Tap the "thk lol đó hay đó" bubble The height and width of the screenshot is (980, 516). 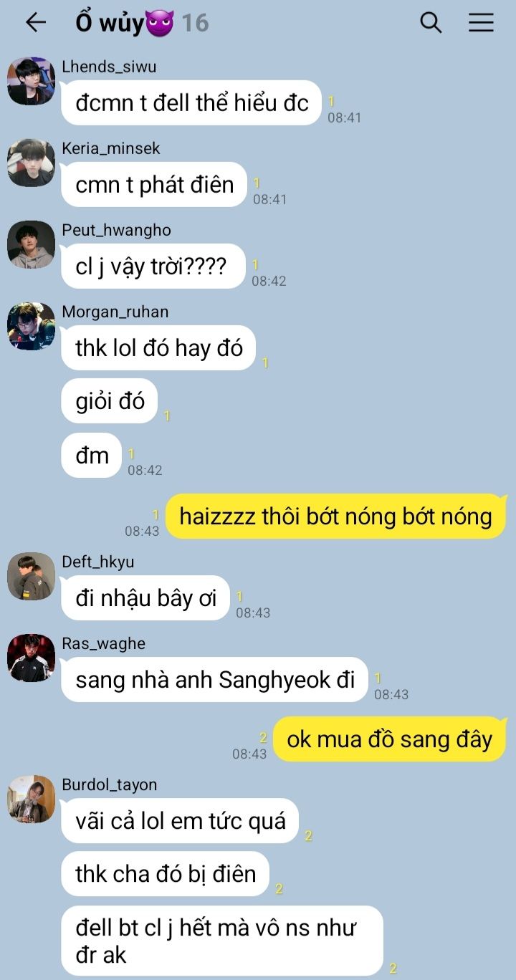[x=158, y=348]
